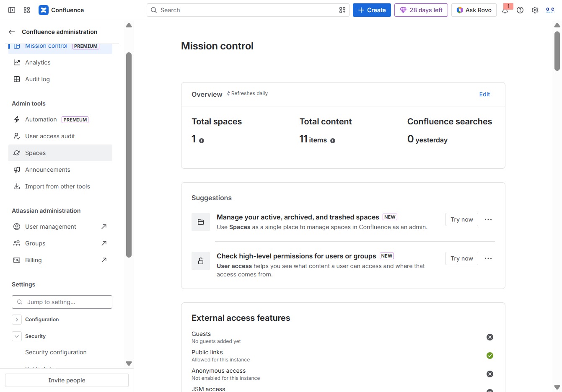Viewport: 562px width, 392px height.
Task: Open User management external link icon
Action: click(104, 227)
